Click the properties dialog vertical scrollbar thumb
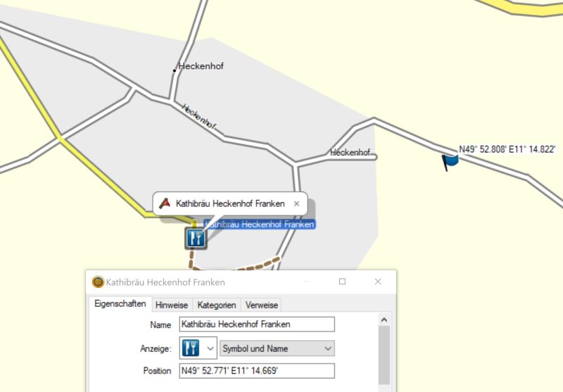The image size is (563, 392). [x=384, y=355]
